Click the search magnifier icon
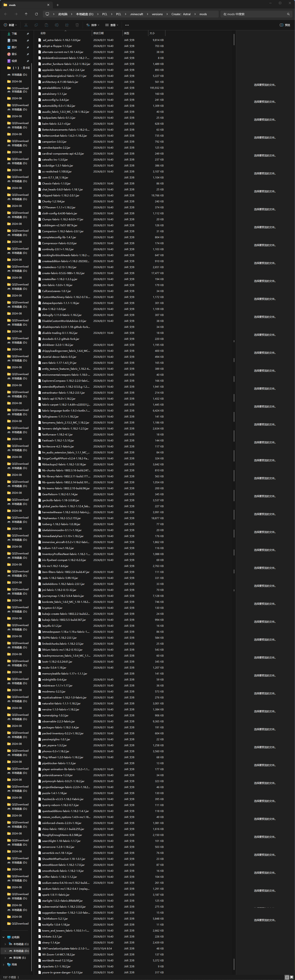This screenshot has height=980, width=295. (288, 14)
